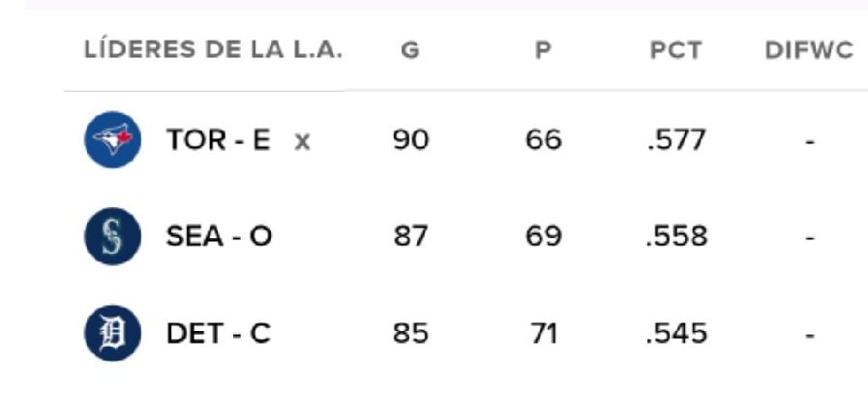Open the TOR - E team link

pyautogui.click(x=218, y=141)
